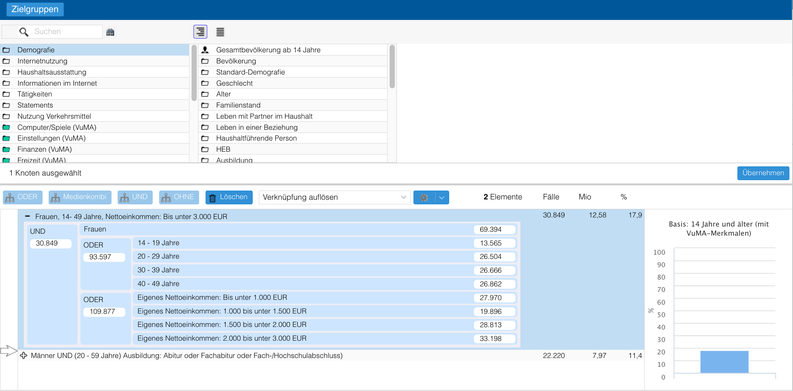
Task: Select Nettoeinkommen 1.500 bis unter 2.000 EUR
Action: tap(325, 325)
